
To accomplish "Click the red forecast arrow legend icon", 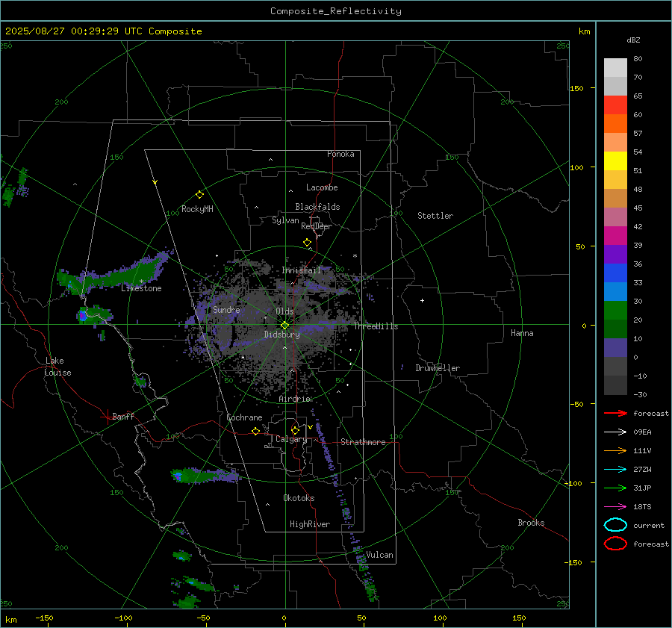I will [x=615, y=413].
